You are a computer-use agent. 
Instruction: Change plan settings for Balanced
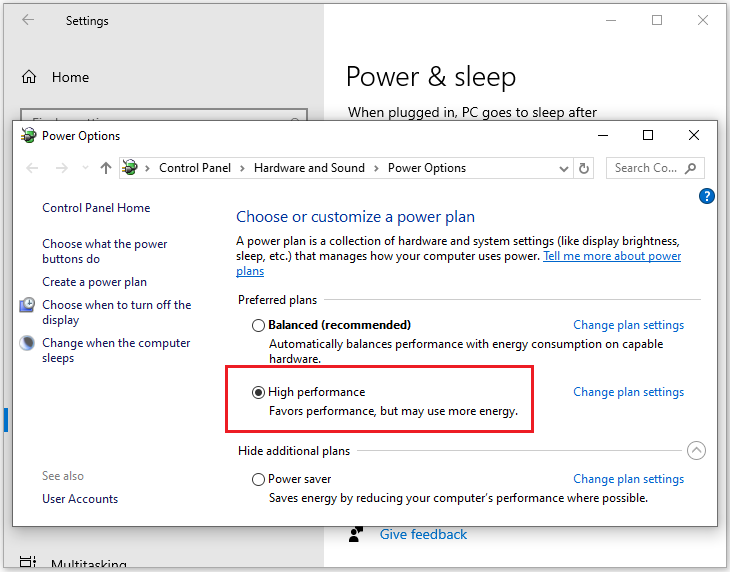pyautogui.click(x=628, y=325)
